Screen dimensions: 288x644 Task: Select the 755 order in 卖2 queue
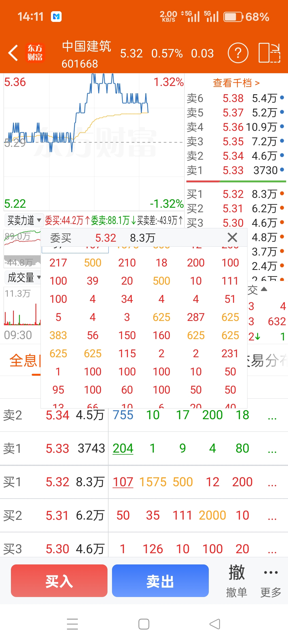tap(123, 415)
